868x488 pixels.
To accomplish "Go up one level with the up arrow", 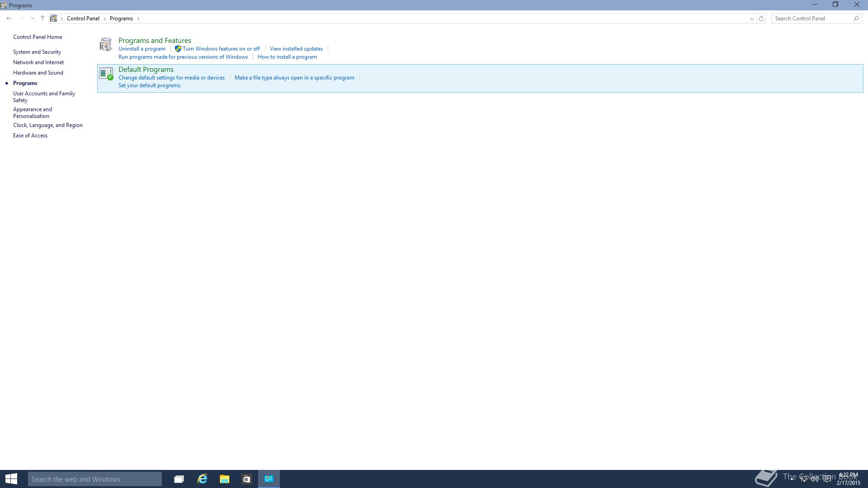I will click(x=42, y=19).
